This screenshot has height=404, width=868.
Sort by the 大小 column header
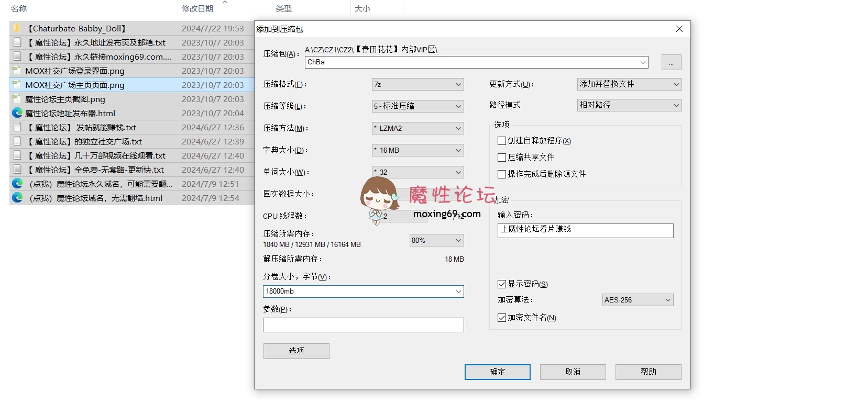tap(362, 8)
